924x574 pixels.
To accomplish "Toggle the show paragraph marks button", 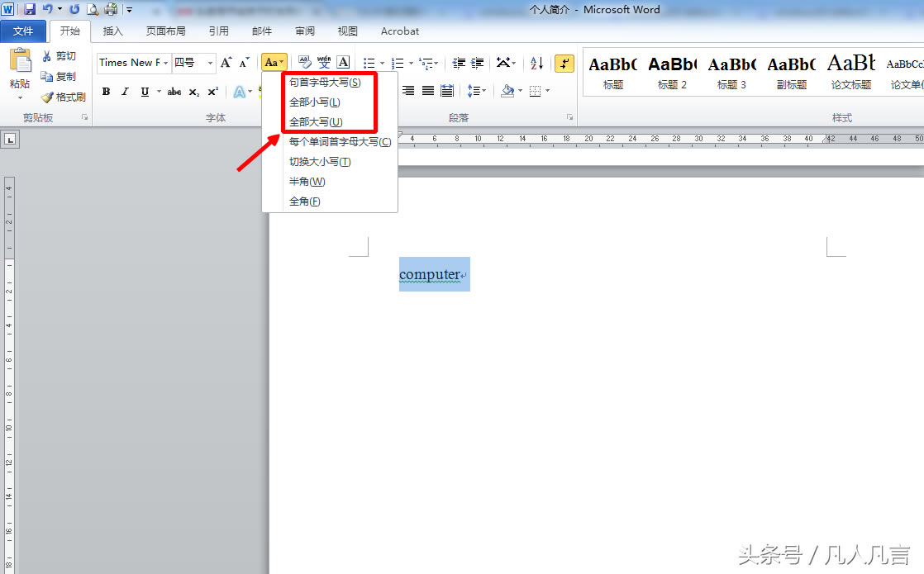I will 564,63.
